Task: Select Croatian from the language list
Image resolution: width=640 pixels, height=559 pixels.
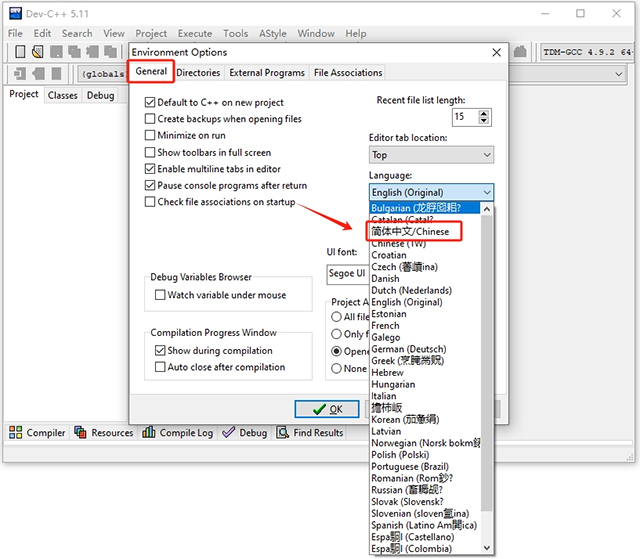Action: (425, 255)
